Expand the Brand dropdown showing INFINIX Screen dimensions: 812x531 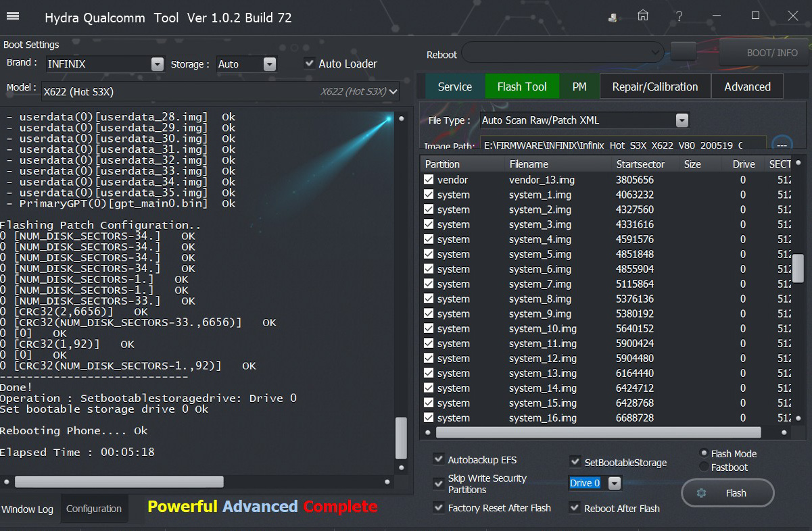coord(157,64)
